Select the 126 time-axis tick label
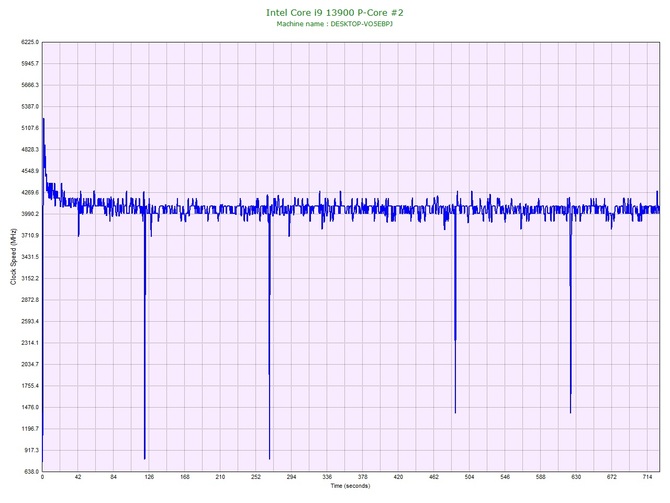 tap(149, 477)
